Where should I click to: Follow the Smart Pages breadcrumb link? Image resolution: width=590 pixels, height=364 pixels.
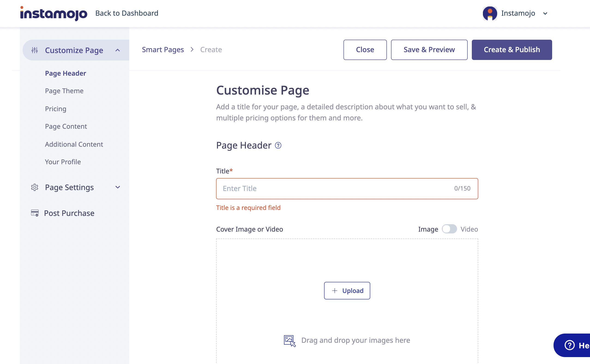163,50
